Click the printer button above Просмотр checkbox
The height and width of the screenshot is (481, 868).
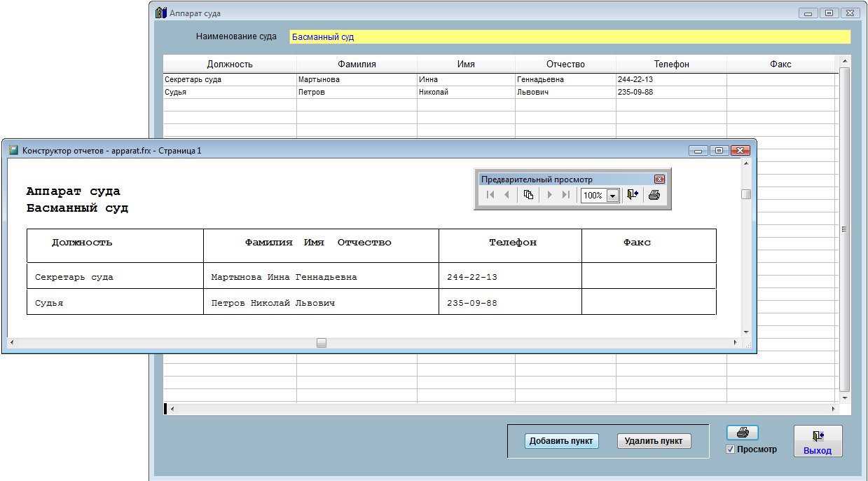tap(743, 433)
